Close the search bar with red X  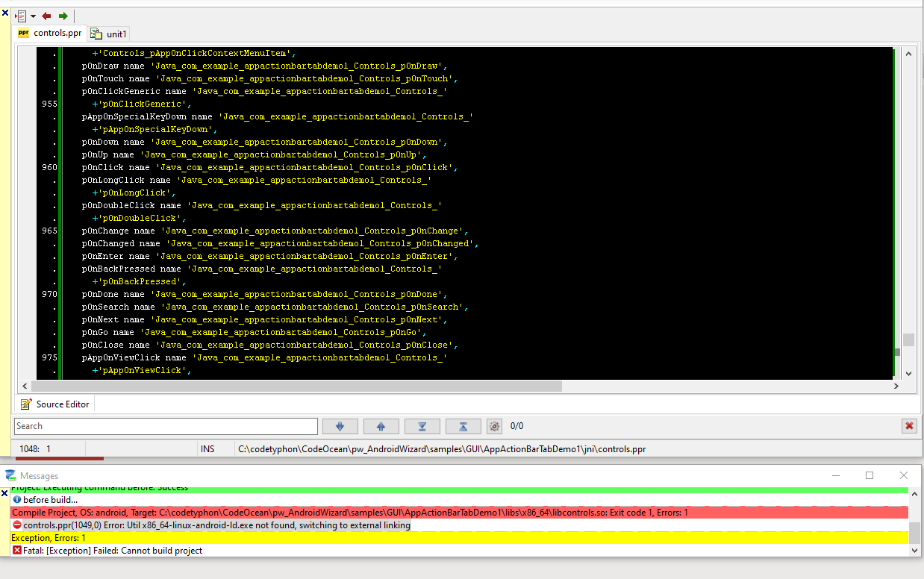(909, 426)
